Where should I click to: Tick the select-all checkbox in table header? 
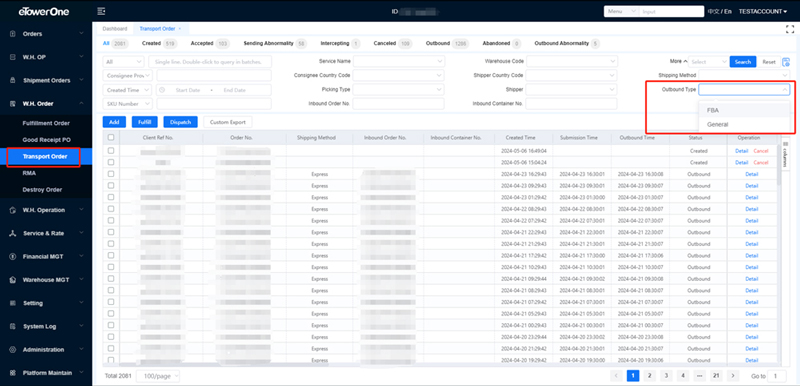[111, 137]
